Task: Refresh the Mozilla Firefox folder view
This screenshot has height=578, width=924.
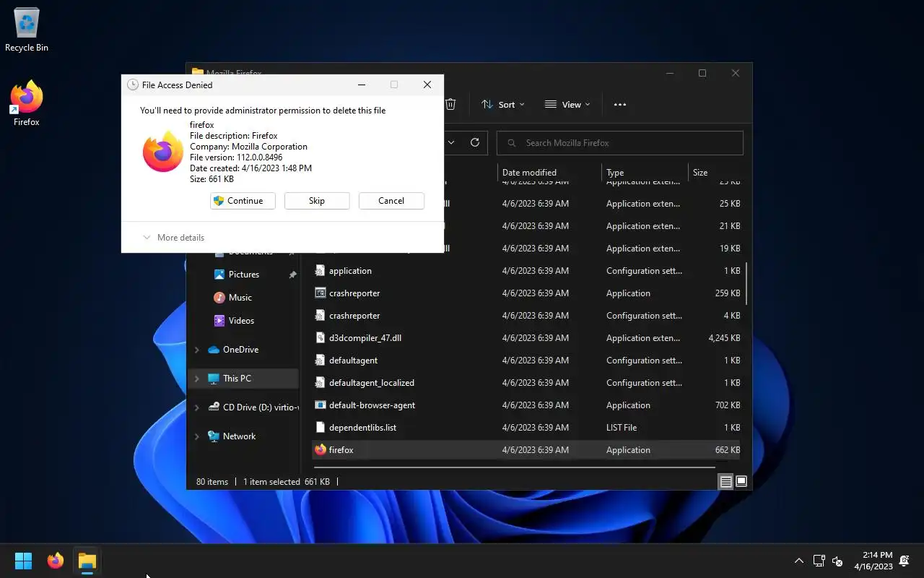Action: tap(475, 142)
